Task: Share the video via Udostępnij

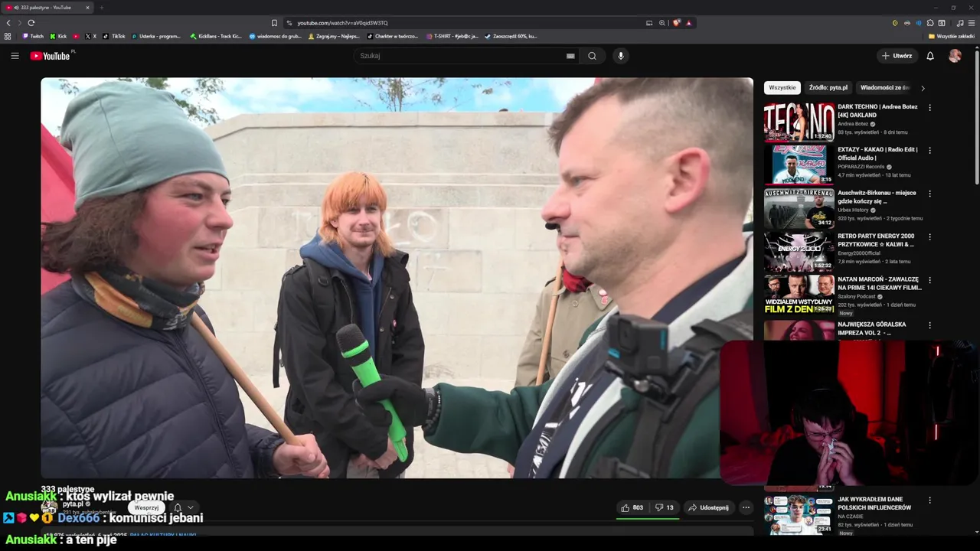Action: pyautogui.click(x=708, y=507)
